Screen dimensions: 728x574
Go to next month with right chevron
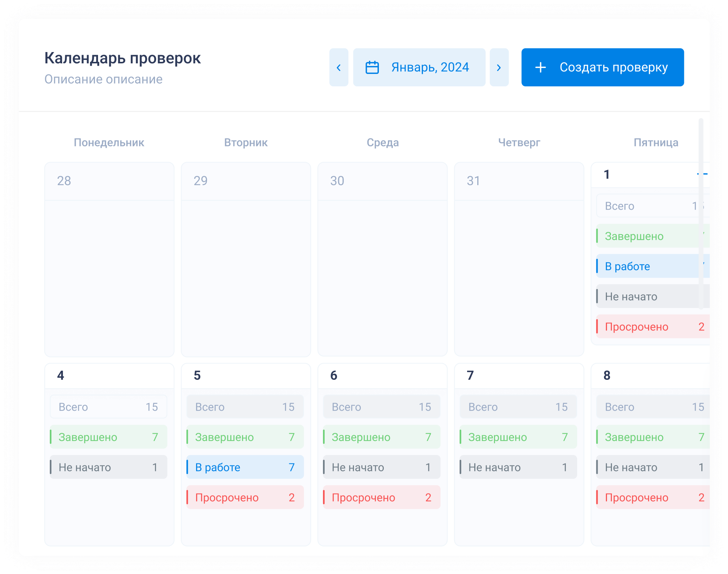(x=499, y=68)
